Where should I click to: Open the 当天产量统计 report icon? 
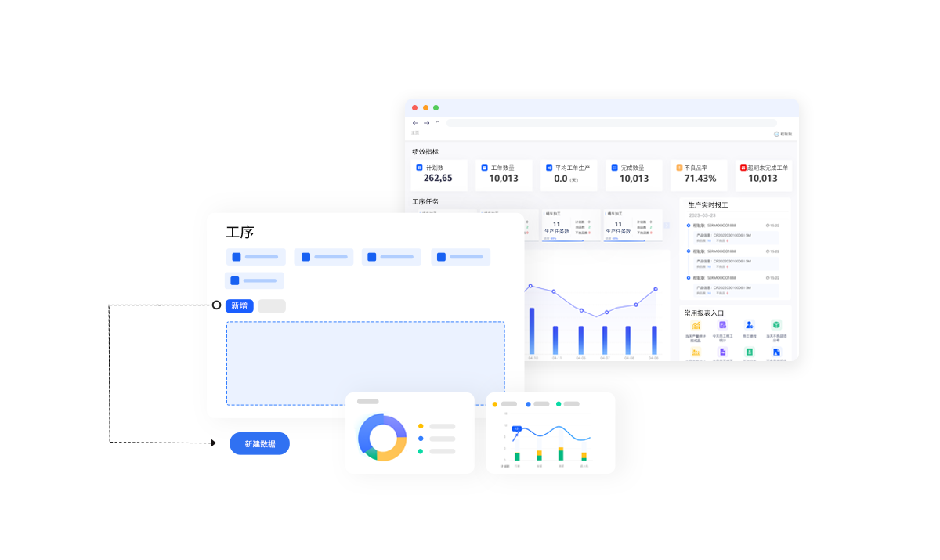(x=696, y=325)
